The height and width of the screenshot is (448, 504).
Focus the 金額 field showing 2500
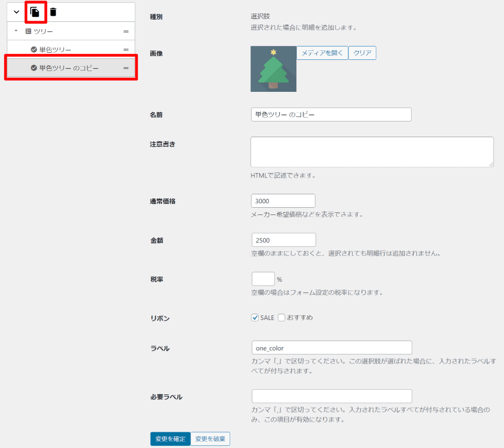click(x=284, y=240)
